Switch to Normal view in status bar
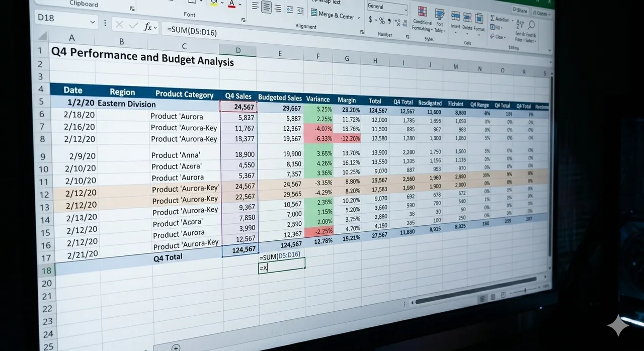The image size is (644, 351). [x=482, y=298]
